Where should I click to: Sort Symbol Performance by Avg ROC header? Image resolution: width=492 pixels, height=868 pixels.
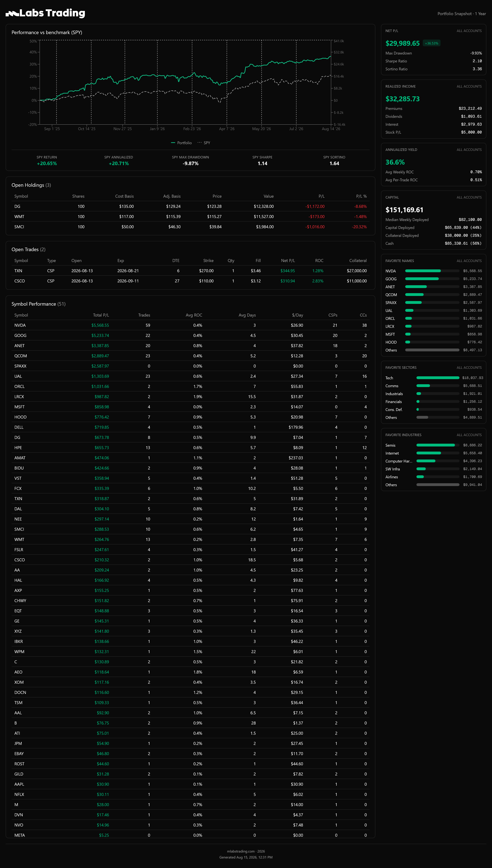coord(194,315)
